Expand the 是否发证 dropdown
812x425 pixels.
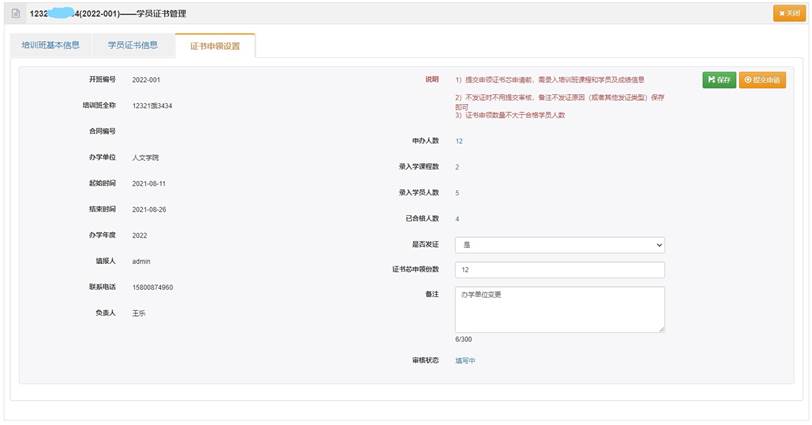click(559, 245)
